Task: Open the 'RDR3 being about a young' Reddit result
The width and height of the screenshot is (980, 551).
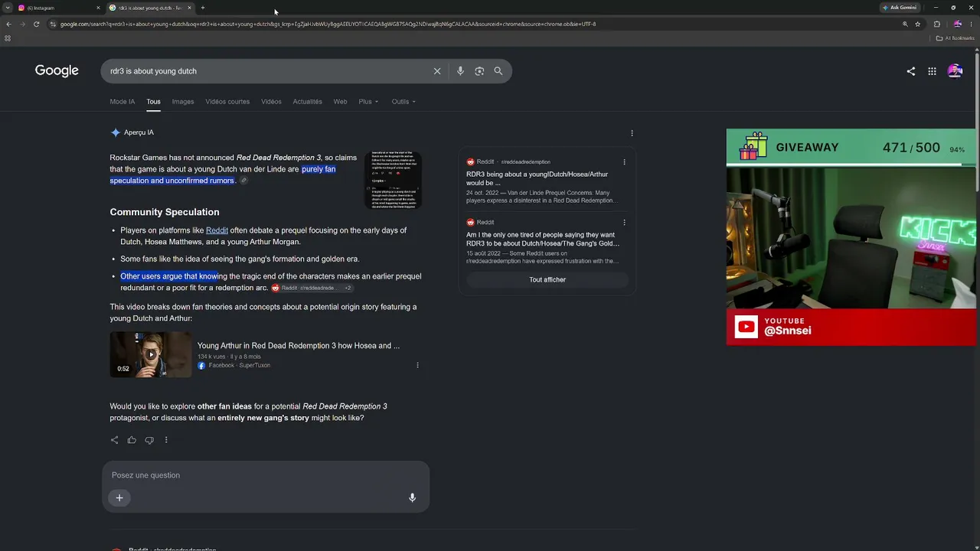Action: tap(537, 178)
